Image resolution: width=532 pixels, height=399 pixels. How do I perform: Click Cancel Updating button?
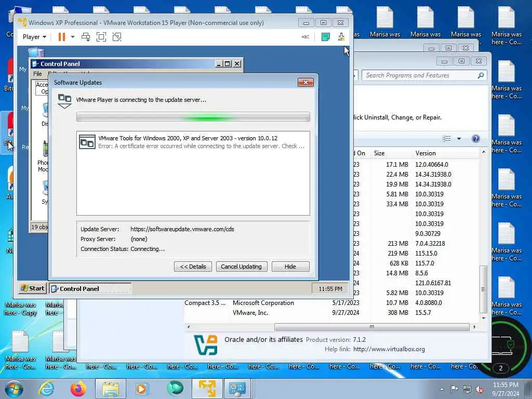tap(241, 267)
